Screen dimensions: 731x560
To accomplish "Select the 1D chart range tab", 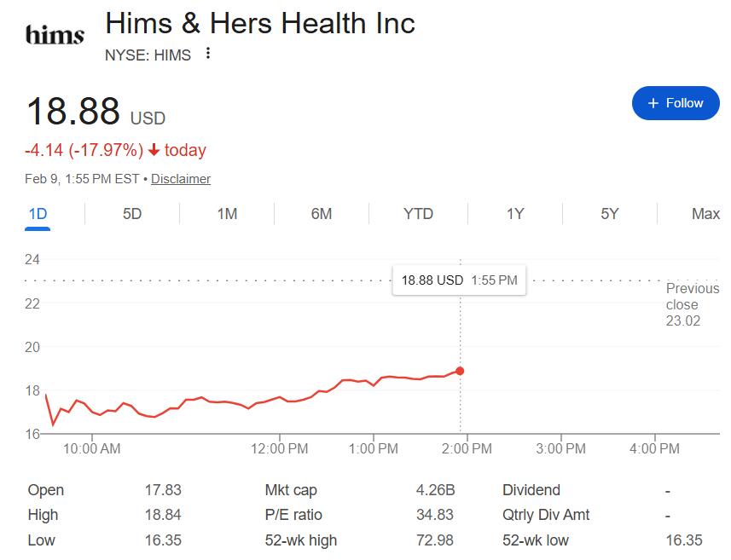I will point(38,214).
